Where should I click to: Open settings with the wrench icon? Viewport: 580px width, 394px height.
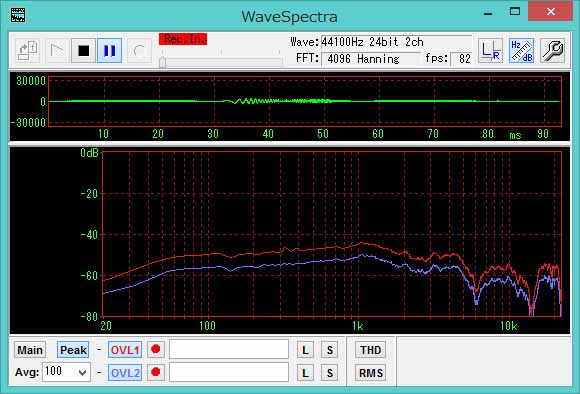coord(552,51)
